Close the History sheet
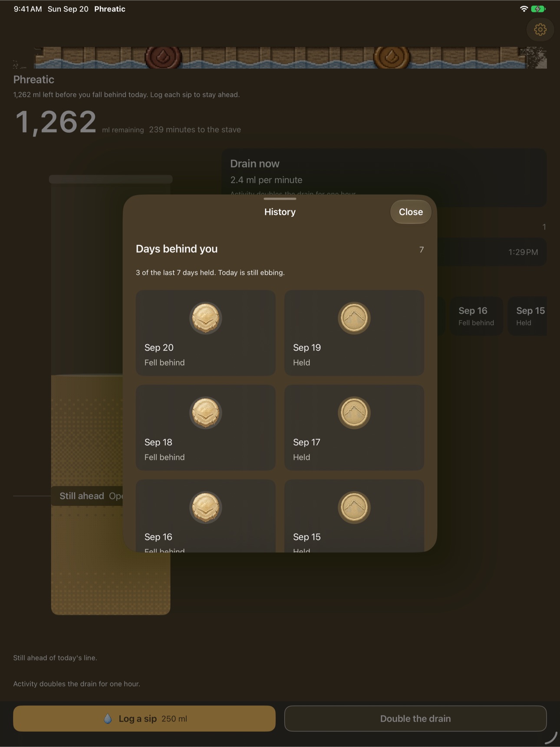This screenshot has height=747, width=560. point(411,212)
